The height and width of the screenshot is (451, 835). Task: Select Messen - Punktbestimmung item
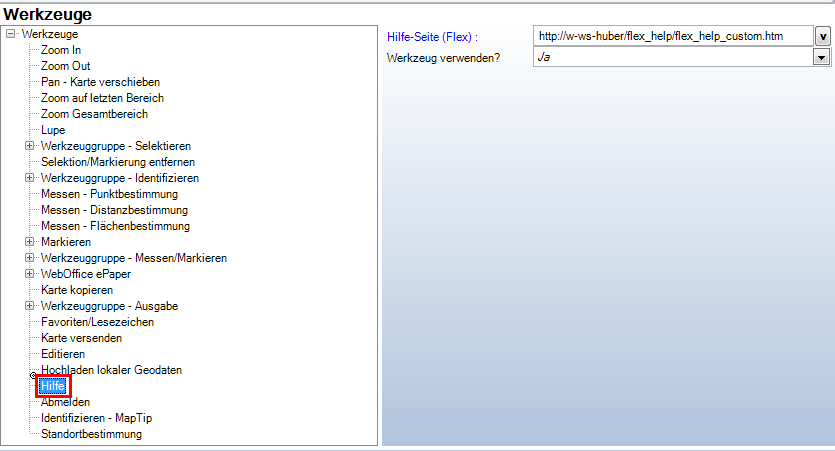tap(109, 194)
